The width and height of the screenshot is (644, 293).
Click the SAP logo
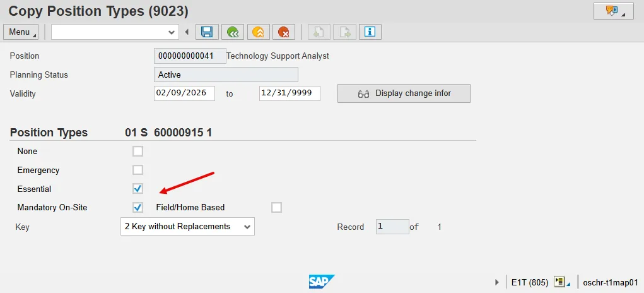322,282
